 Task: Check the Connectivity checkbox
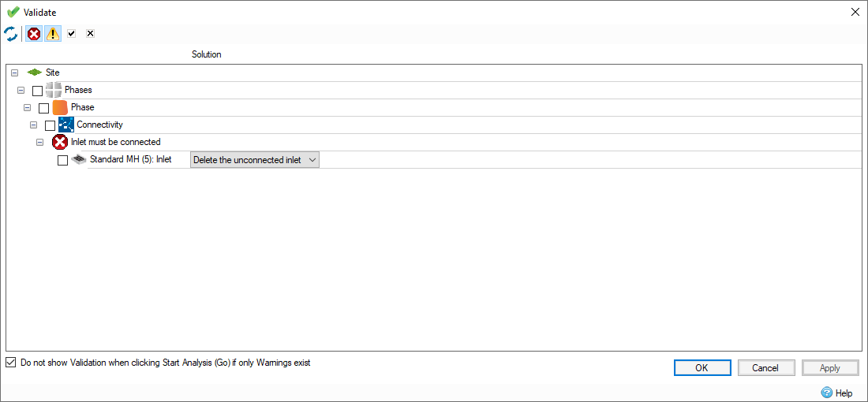[x=50, y=125]
